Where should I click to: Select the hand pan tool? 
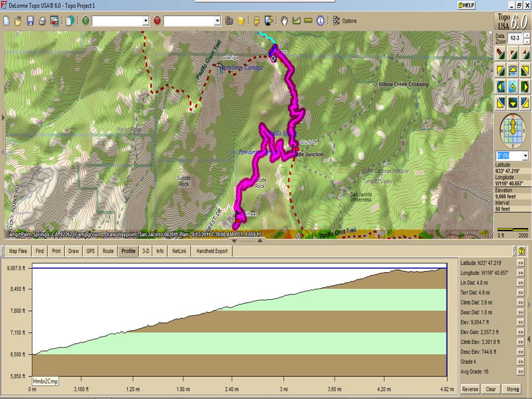[284, 21]
